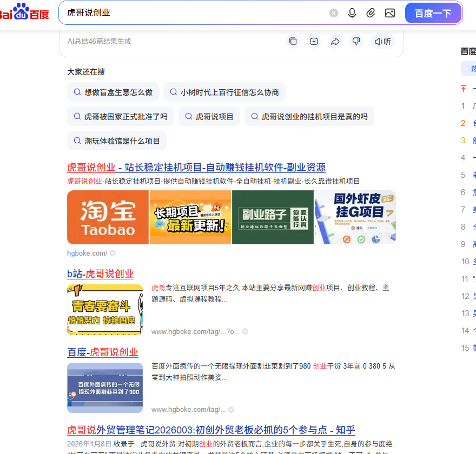476x454 pixels.
Task: Copy the AI summary with copy icon
Action: (293, 41)
